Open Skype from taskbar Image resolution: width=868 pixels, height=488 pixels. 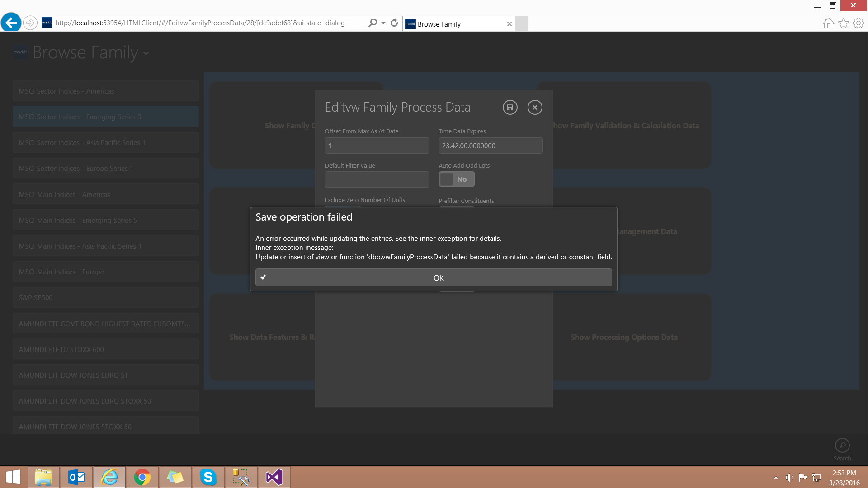pyautogui.click(x=208, y=477)
